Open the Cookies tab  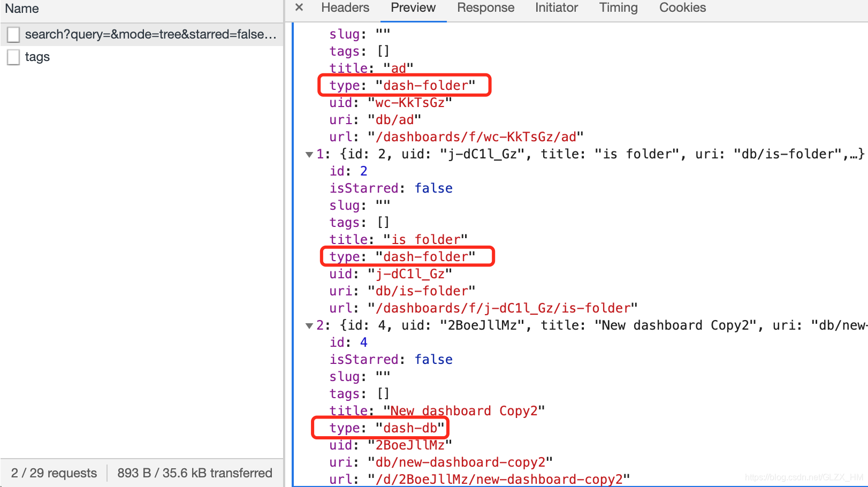pos(682,8)
